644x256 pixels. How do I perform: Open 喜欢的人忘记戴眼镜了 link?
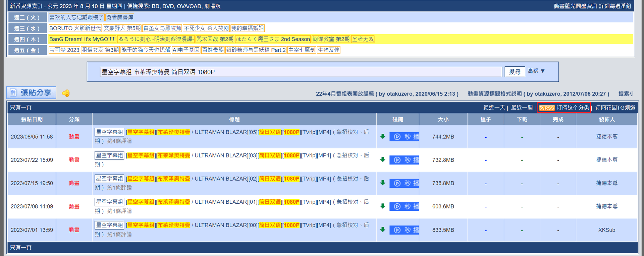pos(76,17)
